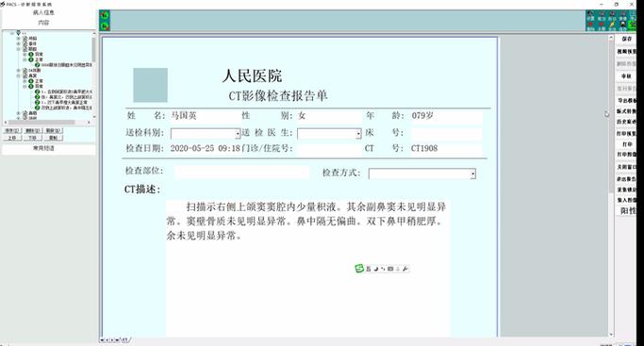Click the sheet navigation arrows below the report

coord(108,339)
